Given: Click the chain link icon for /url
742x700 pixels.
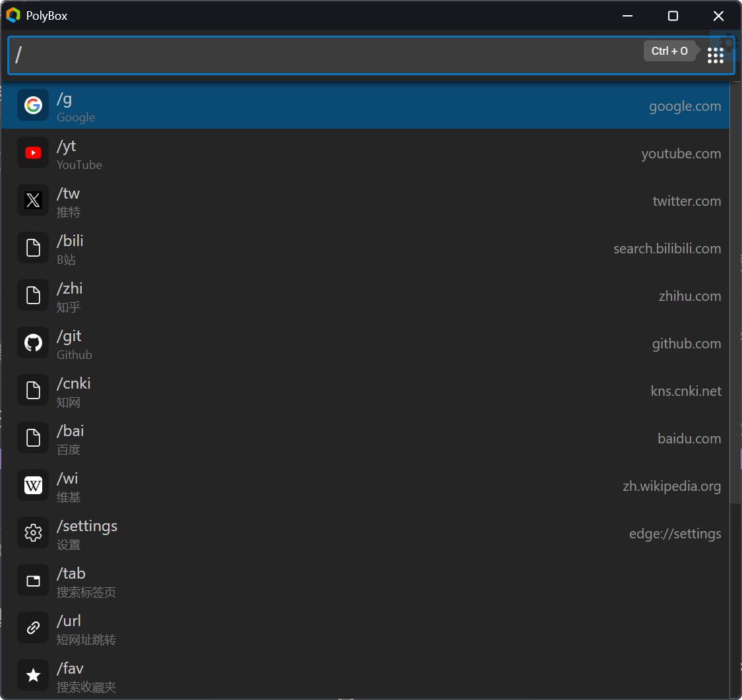Looking at the screenshot, I should (33, 627).
